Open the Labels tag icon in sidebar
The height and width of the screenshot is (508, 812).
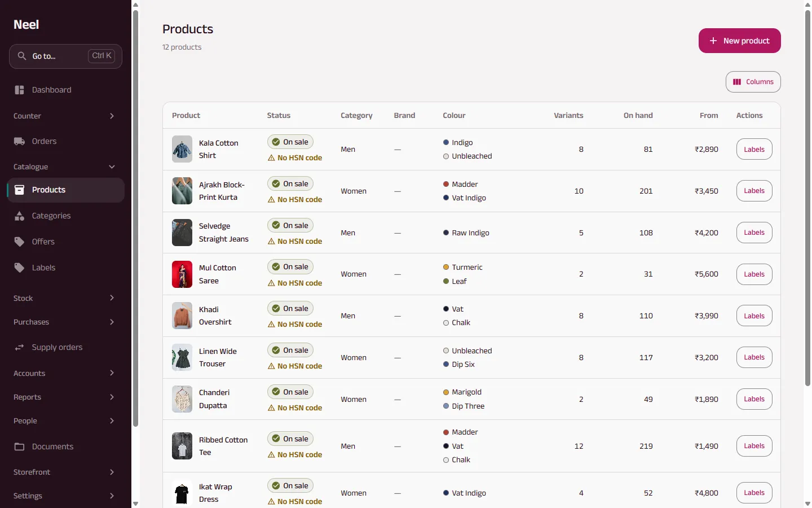(20, 268)
